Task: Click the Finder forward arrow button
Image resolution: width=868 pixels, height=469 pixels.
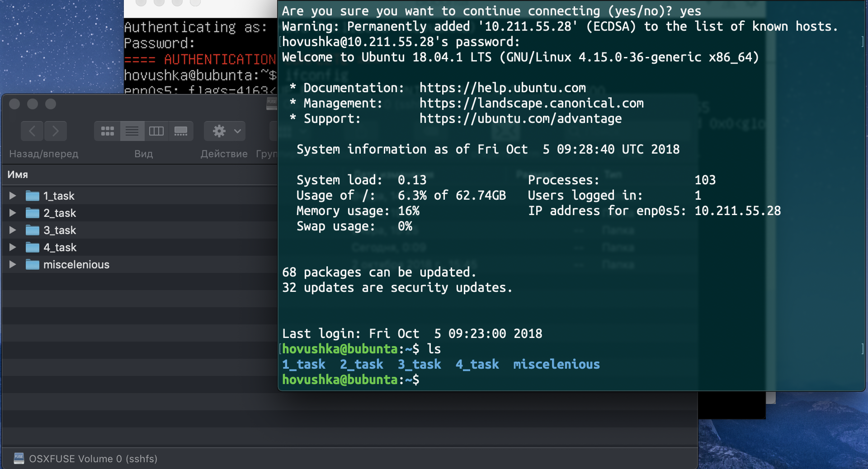Action: (56, 131)
